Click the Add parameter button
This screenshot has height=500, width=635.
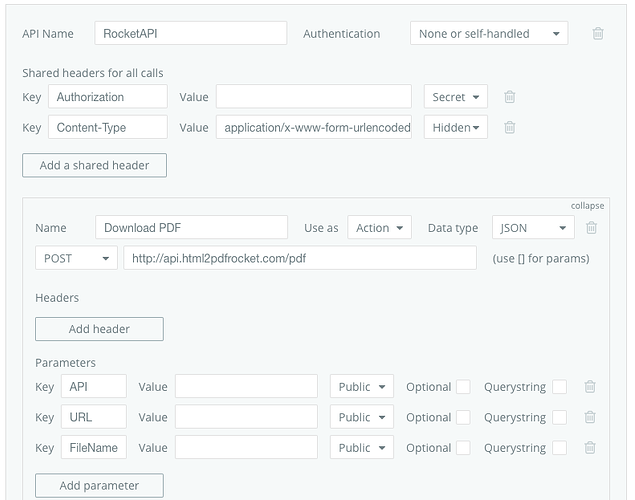point(98,485)
